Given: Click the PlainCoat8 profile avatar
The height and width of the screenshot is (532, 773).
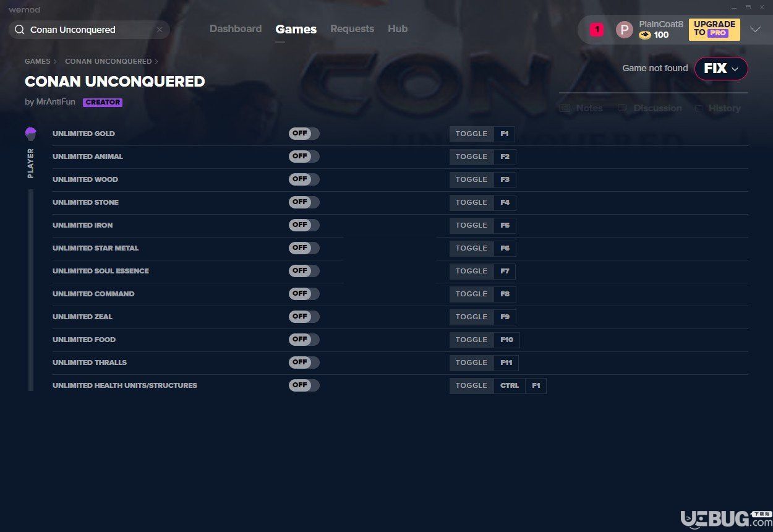Looking at the screenshot, I should 625,30.
